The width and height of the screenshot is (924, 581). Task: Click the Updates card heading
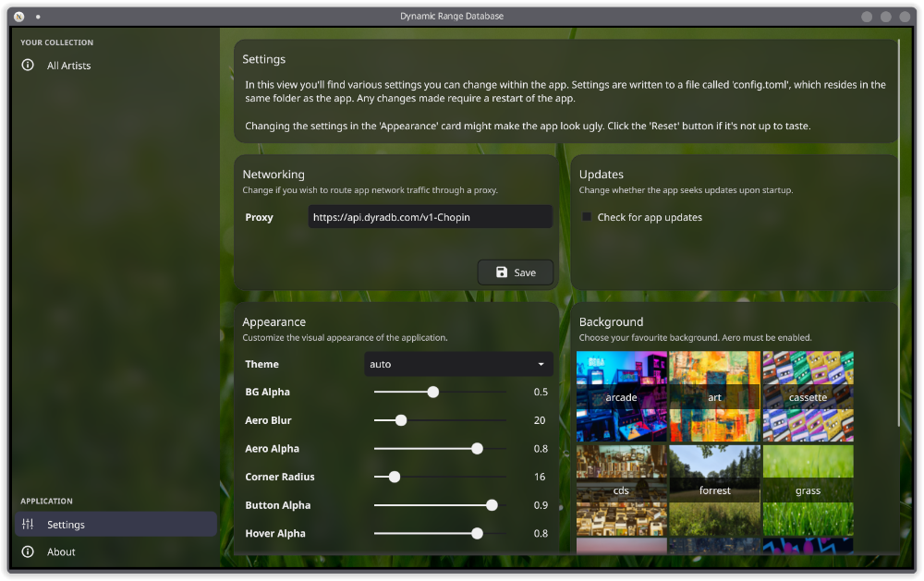coord(602,175)
